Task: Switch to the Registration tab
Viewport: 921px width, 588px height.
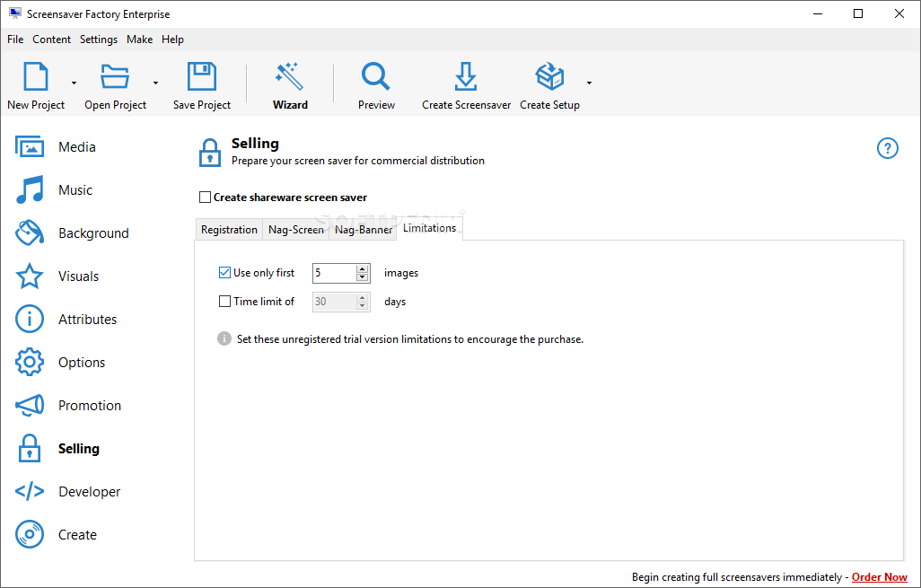Action: tap(229, 230)
